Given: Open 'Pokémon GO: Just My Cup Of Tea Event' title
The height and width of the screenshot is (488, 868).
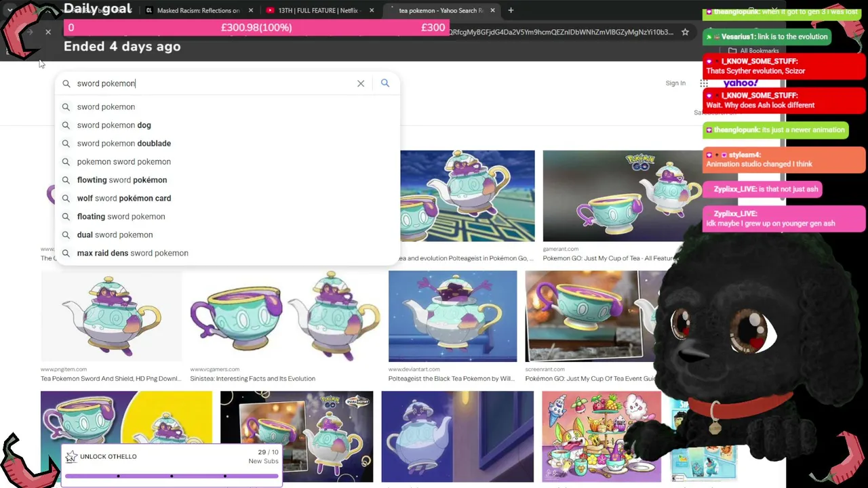Looking at the screenshot, I should tap(591, 379).
